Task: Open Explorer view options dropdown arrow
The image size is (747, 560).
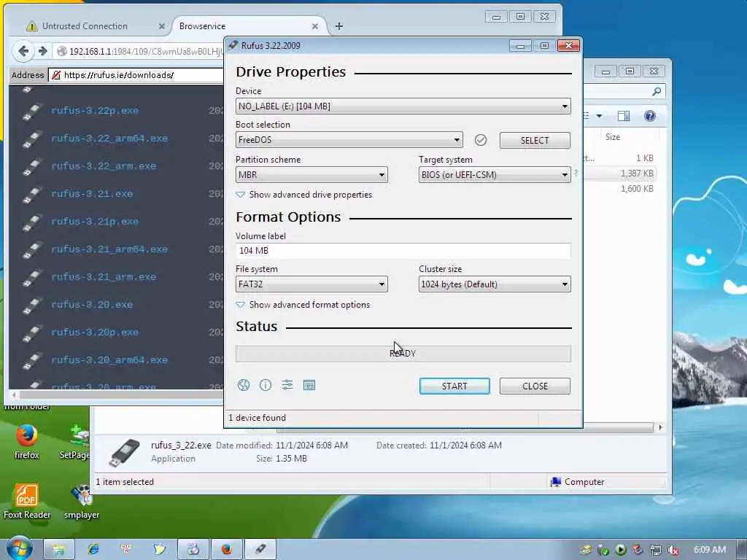Action: (600, 116)
